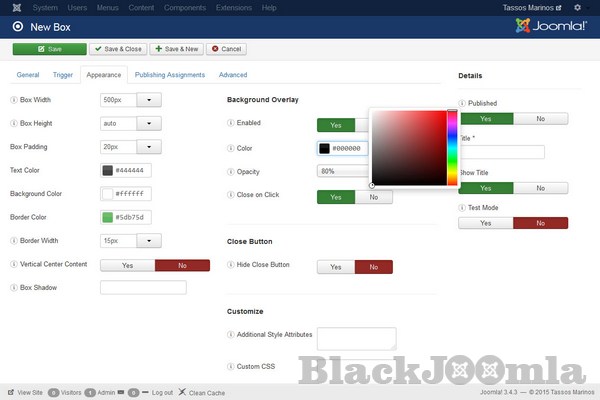Click the Clean Cache icon in the footer

tap(182, 392)
